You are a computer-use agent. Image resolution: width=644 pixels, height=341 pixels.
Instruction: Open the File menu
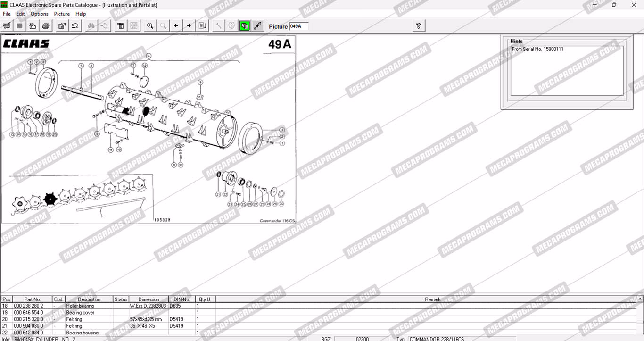[7, 14]
